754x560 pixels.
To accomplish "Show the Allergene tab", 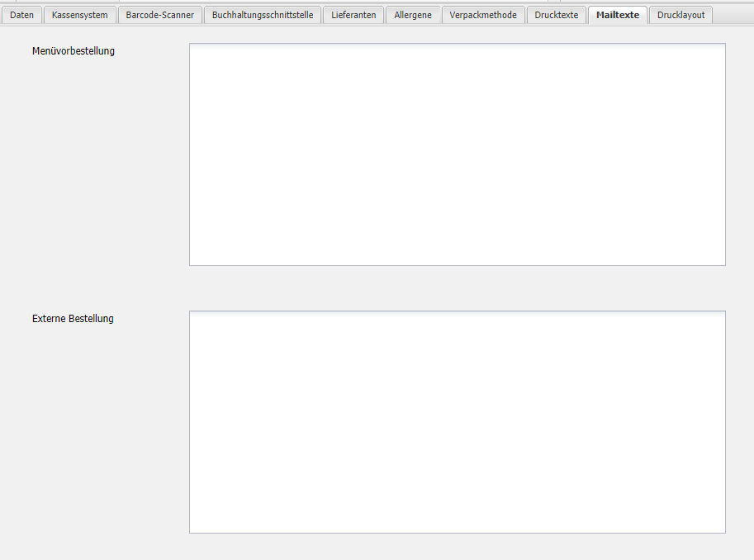I will (412, 15).
